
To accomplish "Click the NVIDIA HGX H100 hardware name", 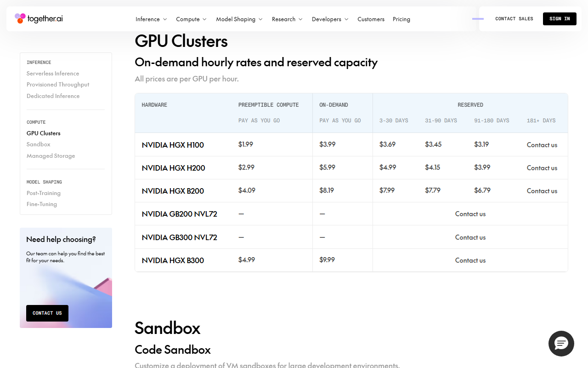I will pyautogui.click(x=173, y=145).
